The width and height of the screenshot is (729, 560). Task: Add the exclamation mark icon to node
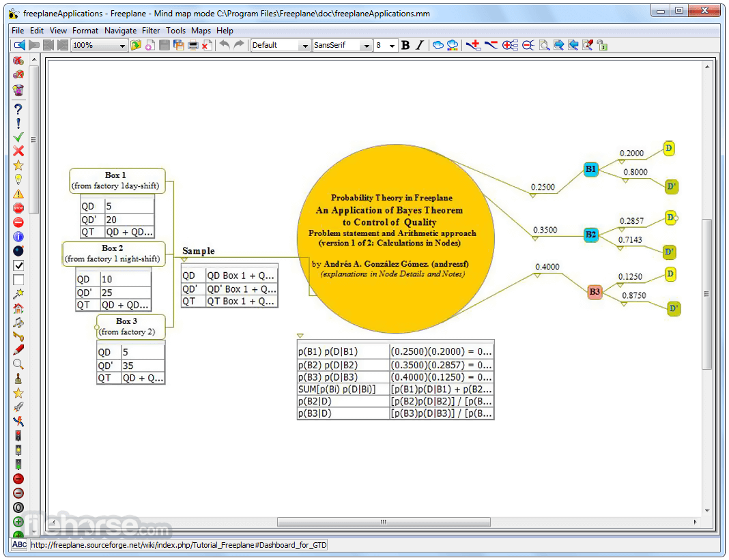(18, 123)
